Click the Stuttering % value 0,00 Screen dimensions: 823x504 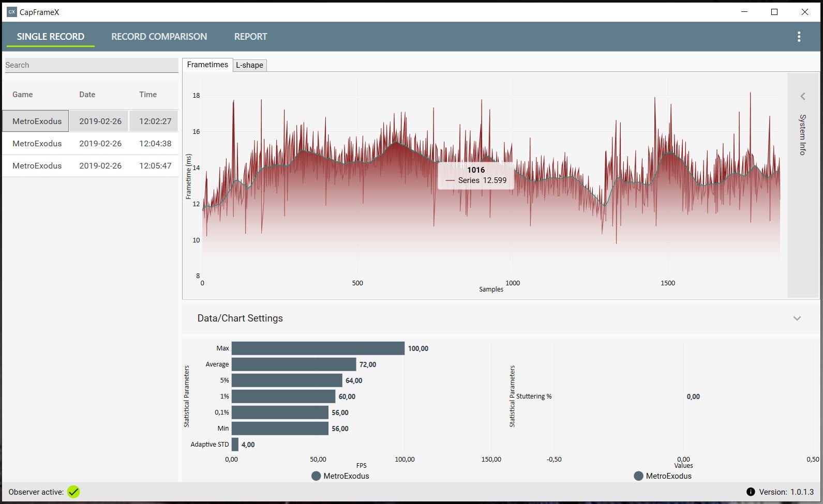693,396
